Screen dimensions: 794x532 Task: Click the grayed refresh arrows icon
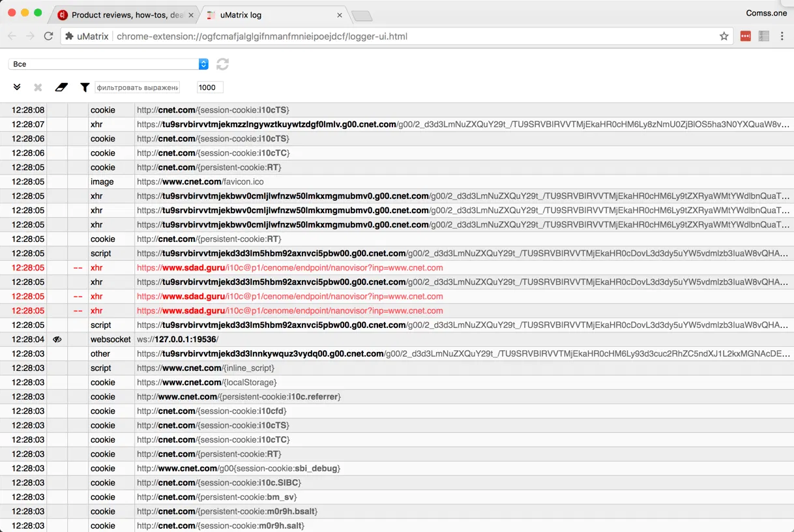click(x=222, y=64)
